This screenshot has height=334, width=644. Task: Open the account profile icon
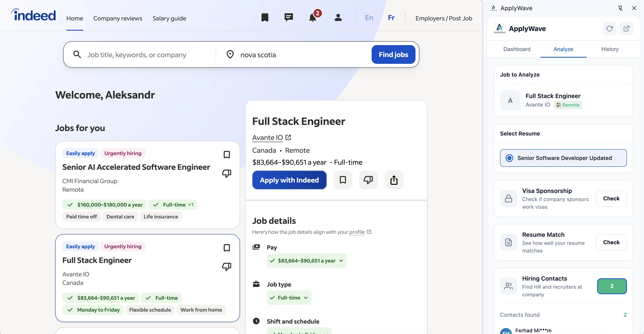[338, 17]
